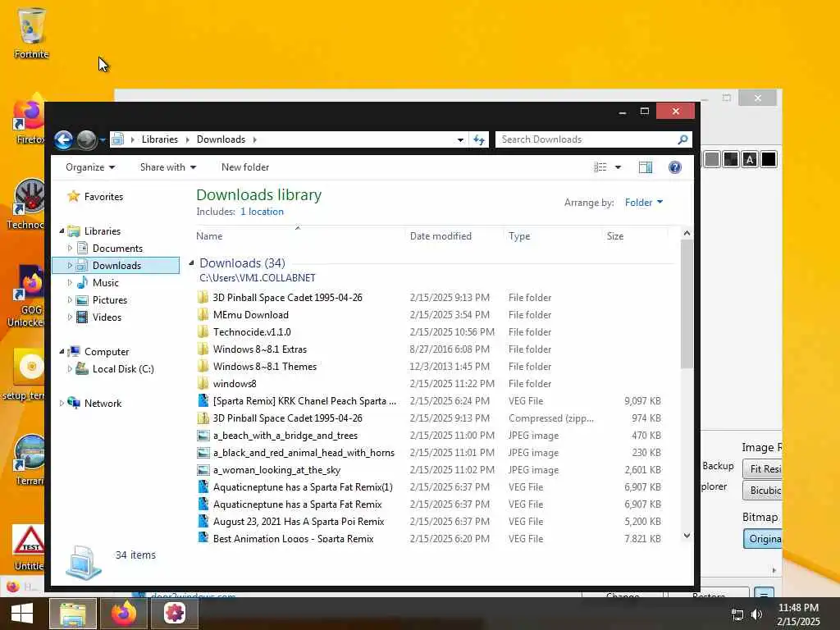
Task: Collapse the Downloads (34) group
Action: click(191, 263)
